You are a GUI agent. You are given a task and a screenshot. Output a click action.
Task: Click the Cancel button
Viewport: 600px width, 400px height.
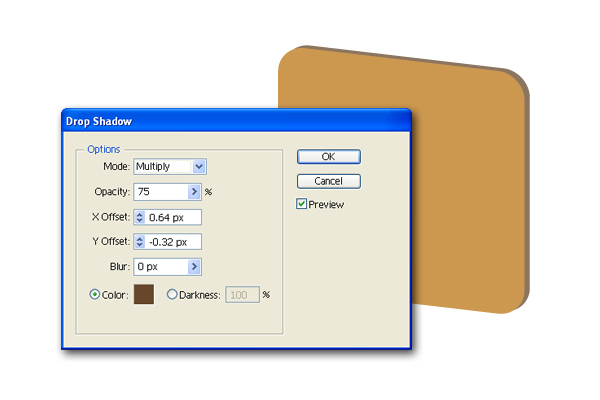[x=328, y=181]
